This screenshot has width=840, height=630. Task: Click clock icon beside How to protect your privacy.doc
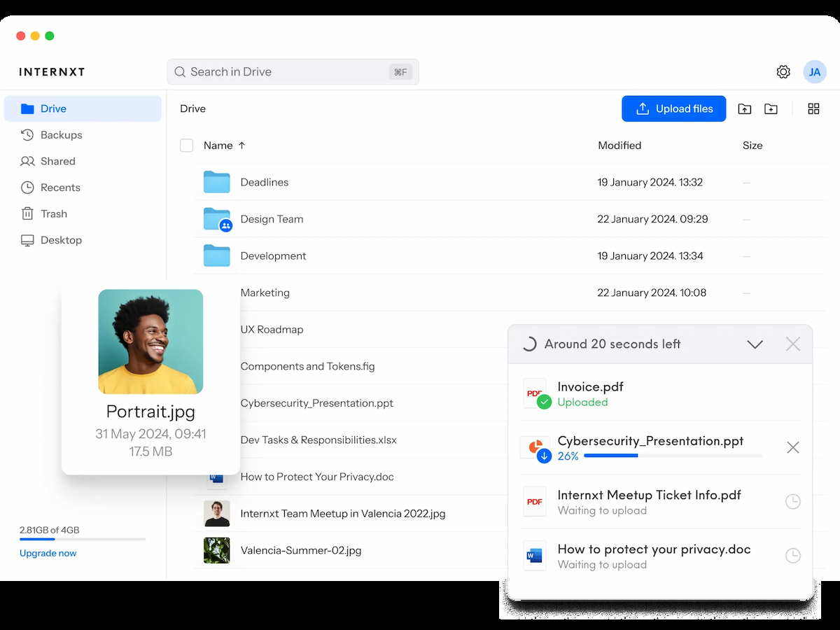pyautogui.click(x=792, y=556)
